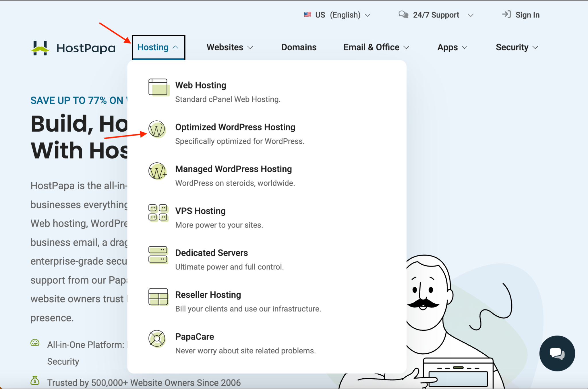Image resolution: width=588 pixels, height=389 pixels.
Task: Click 'Never worry about site related problems.'
Action: click(245, 351)
